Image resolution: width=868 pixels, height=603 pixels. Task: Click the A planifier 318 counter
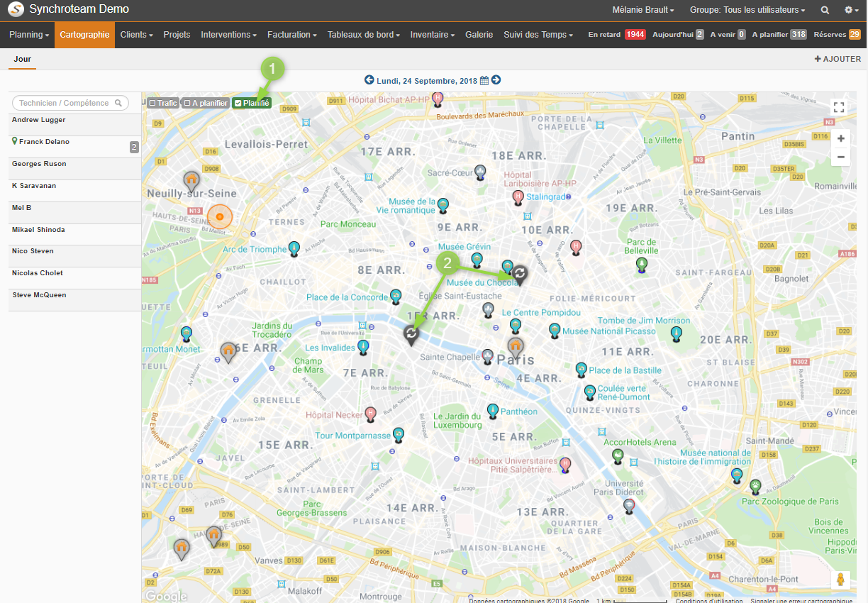tap(780, 35)
